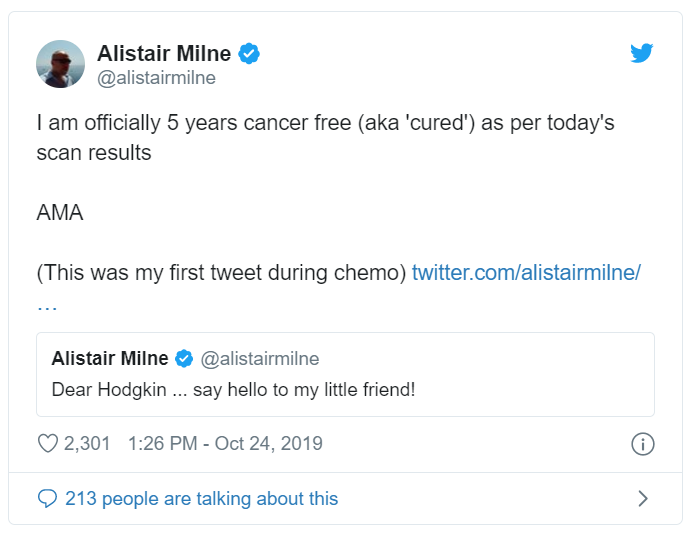
Task: Open timestamp 1:26 PM - Oct 24, 2019
Action: pos(225,444)
